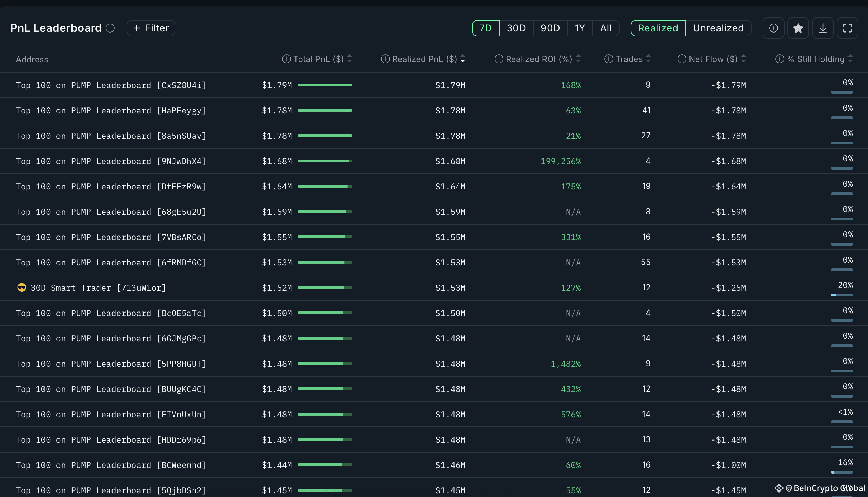Click the download icon button
The image size is (868, 497).
tap(823, 28)
